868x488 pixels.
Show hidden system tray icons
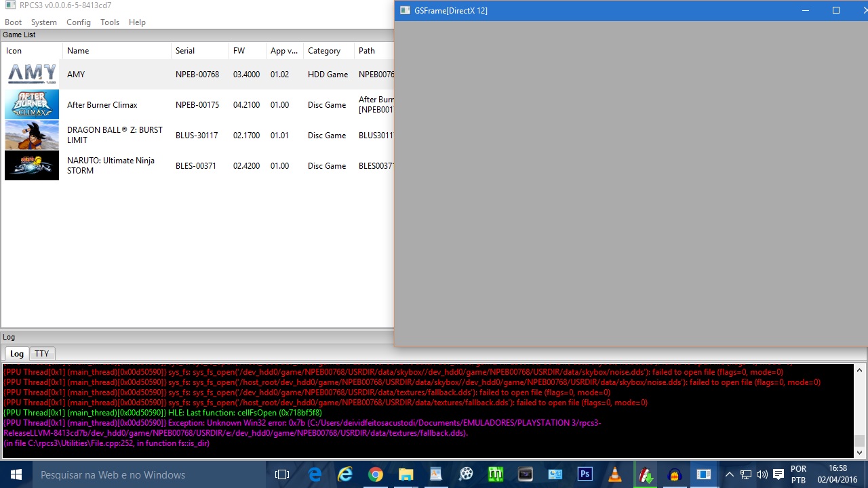coord(729,474)
